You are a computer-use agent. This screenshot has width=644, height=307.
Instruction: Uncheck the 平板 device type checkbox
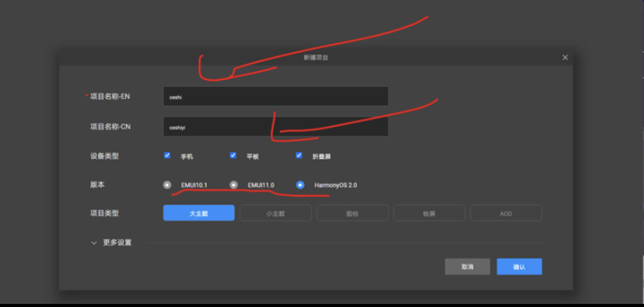tap(233, 155)
